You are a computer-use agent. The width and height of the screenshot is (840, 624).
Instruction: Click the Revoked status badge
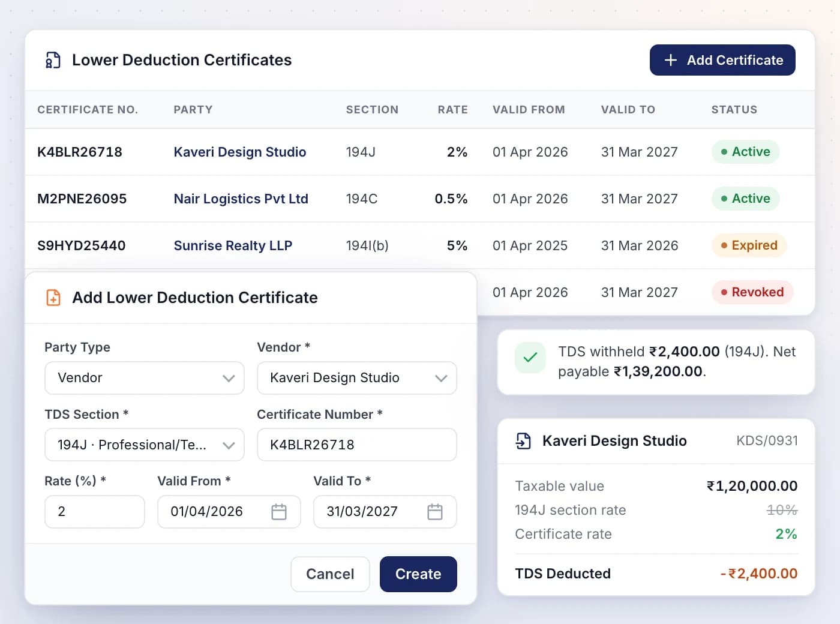point(752,292)
